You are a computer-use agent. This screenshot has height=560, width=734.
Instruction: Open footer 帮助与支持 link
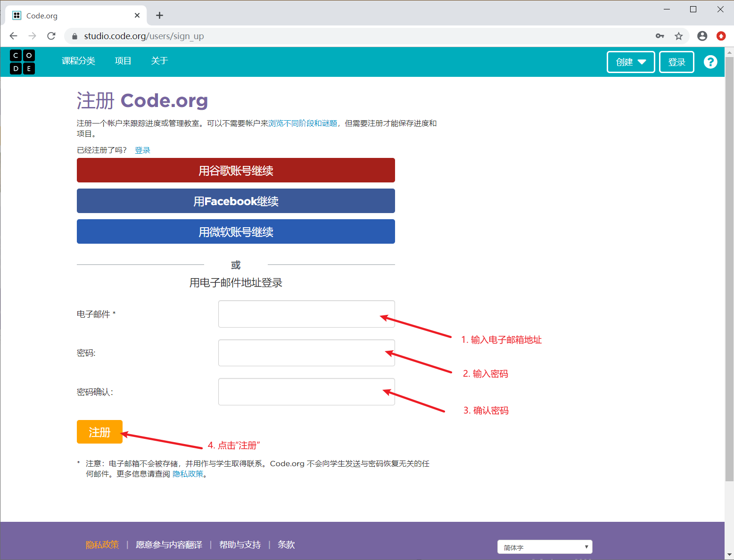(x=240, y=544)
